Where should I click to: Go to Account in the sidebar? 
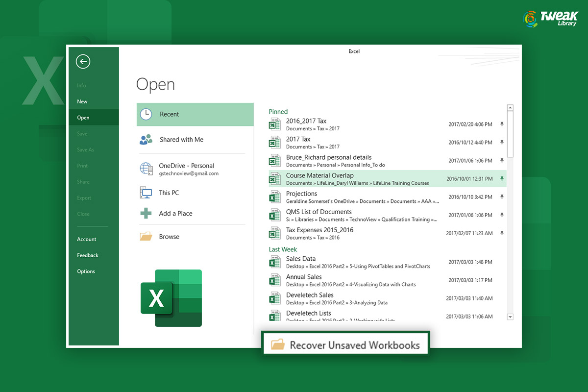click(x=87, y=239)
